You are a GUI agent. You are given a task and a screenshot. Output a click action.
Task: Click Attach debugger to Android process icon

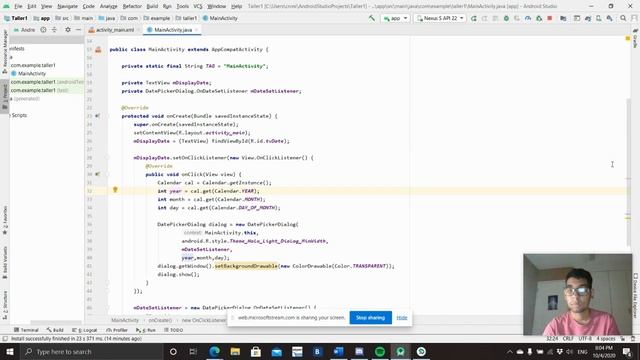tap(539, 18)
